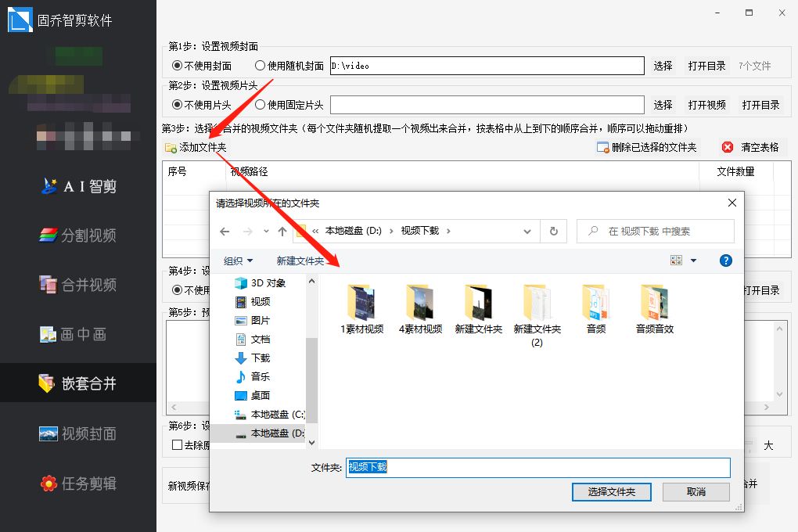Click 选择 button for cover path
Viewport: 798px width, 532px height.
pos(663,66)
